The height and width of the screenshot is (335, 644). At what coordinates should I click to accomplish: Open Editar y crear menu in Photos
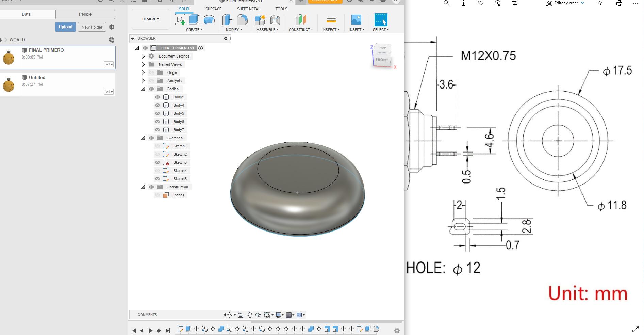(x=565, y=3)
